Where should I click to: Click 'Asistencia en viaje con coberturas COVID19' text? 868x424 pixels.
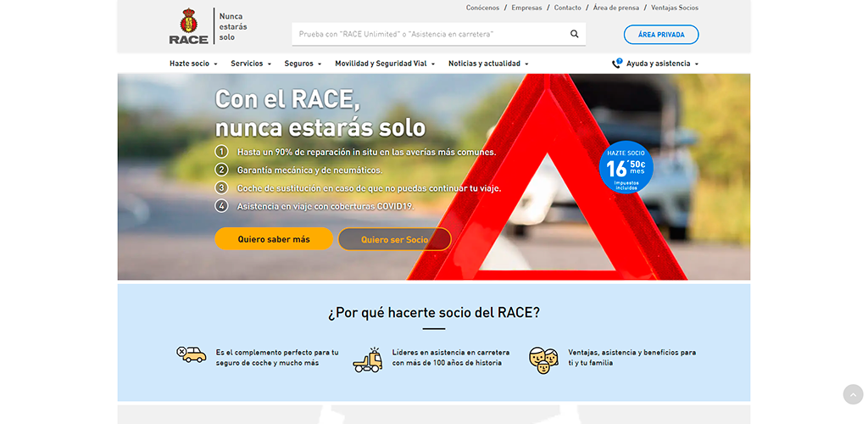pos(325,206)
